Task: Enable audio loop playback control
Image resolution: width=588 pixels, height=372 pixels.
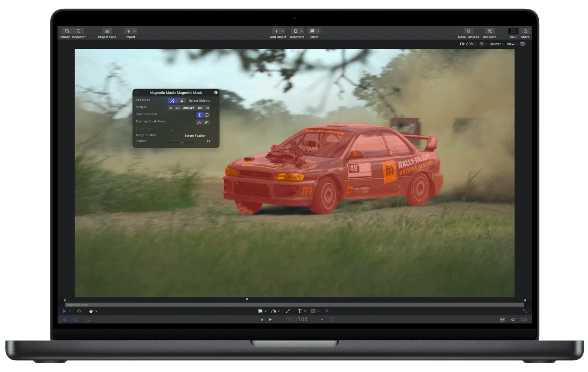Action: [76, 319]
